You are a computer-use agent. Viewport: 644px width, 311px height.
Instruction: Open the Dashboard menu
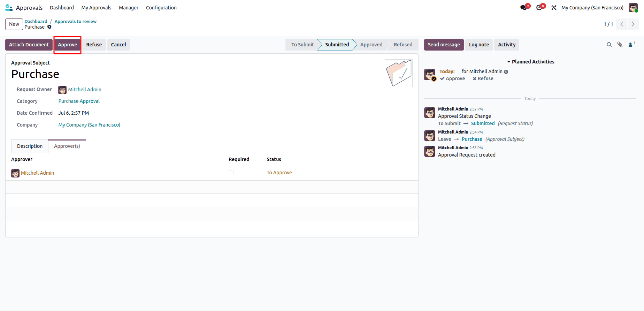(x=62, y=8)
